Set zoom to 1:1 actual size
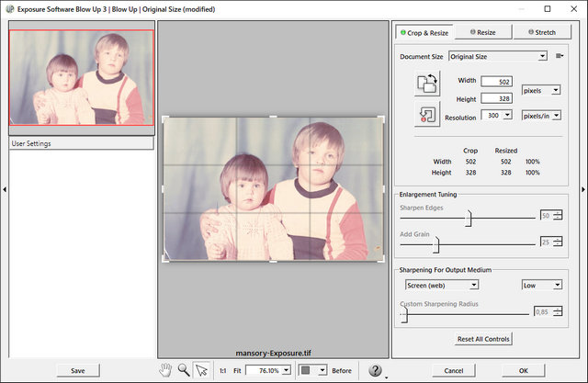The image size is (588, 383). (223, 370)
